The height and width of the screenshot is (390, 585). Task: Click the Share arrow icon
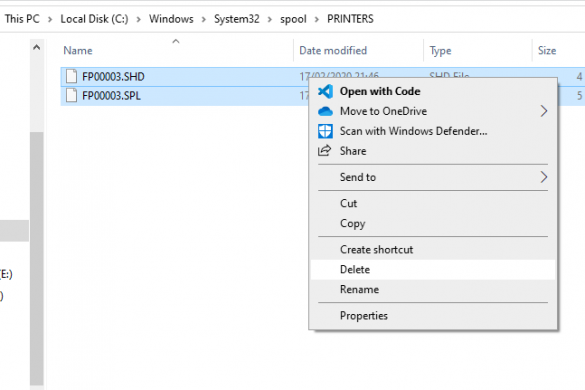pos(325,151)
